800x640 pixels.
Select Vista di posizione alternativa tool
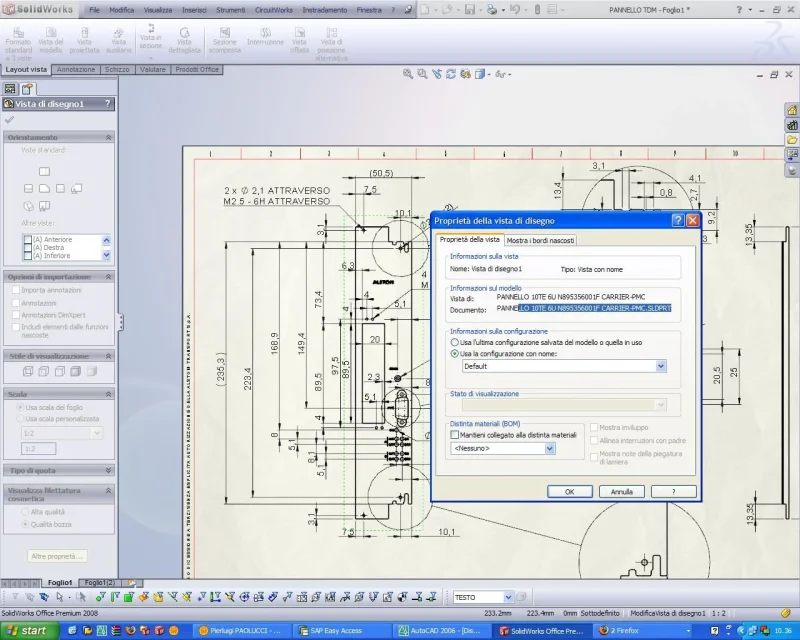pos(331,44)
